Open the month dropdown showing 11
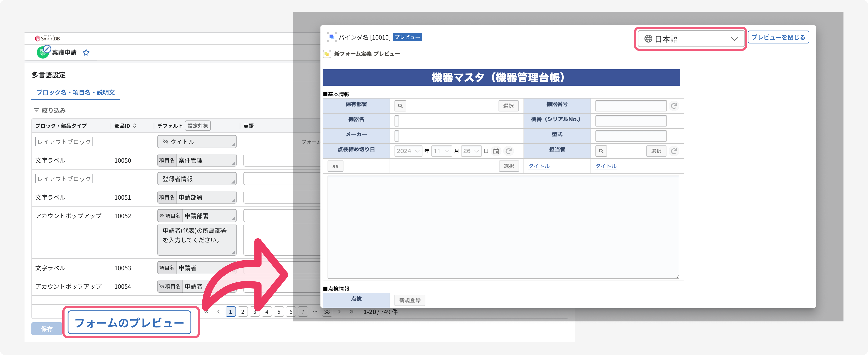Screen dimensions: 868x355 [x=442, y=151]
